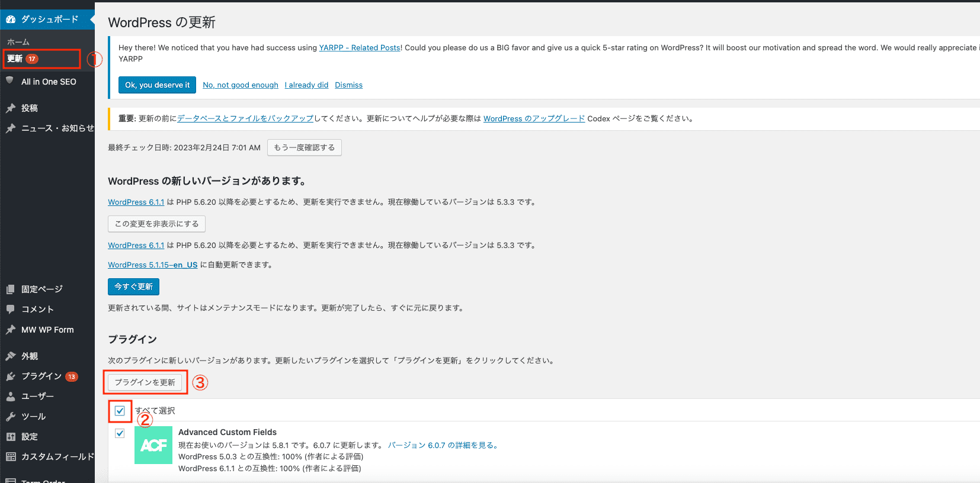This screenshot has height=483, width=980.
Task: Click the pin icon beside MW WP Form
Action: 11,330
